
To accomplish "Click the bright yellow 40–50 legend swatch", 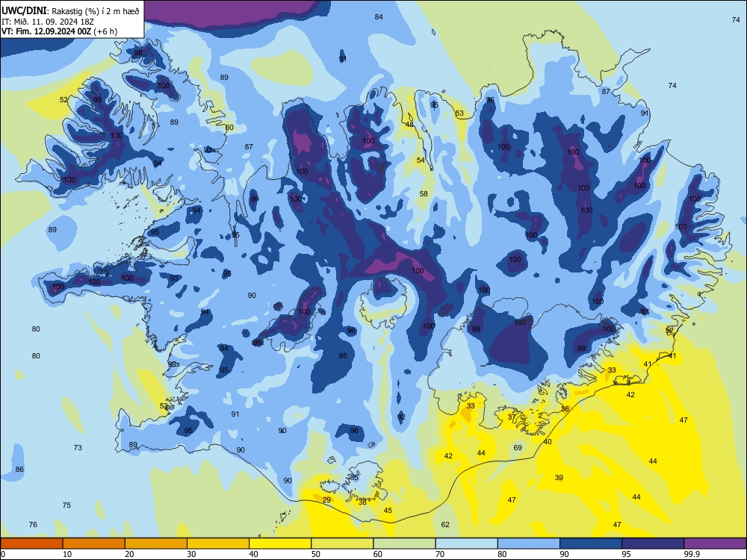I will click(x=280, y=544).
